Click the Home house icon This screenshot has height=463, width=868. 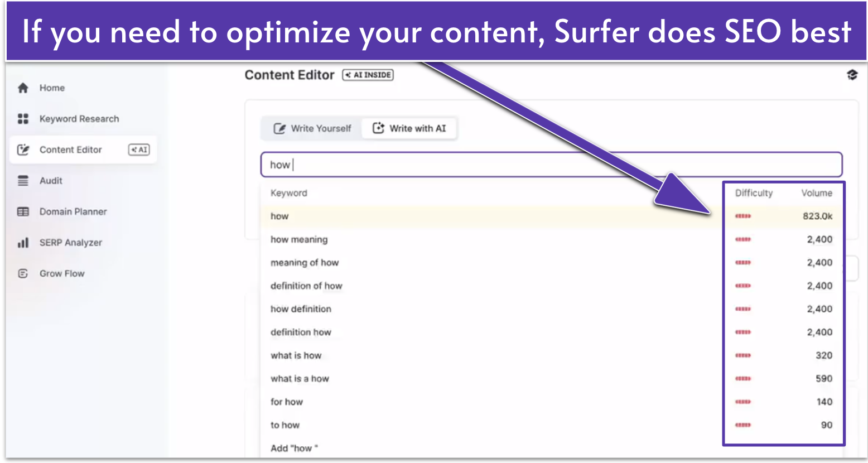coord(23,88)
